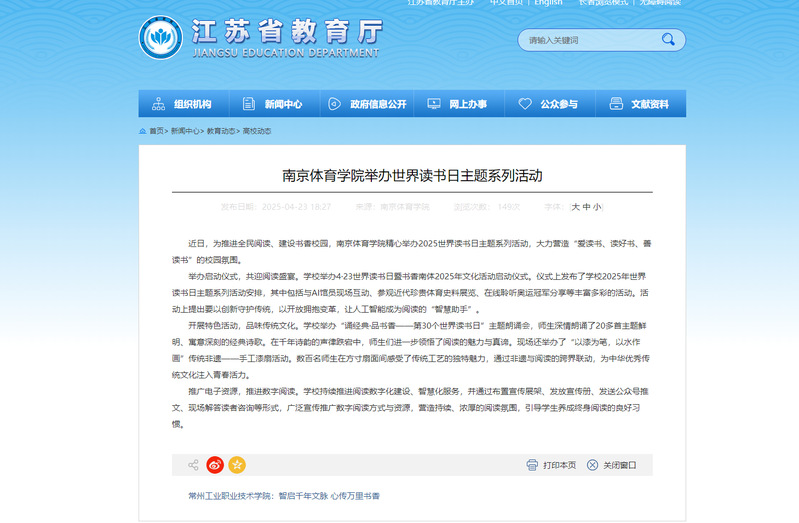This screenshot has height=523, width=799.
Task: Click the home icon in breadcrumb
Action: point(143,131)
